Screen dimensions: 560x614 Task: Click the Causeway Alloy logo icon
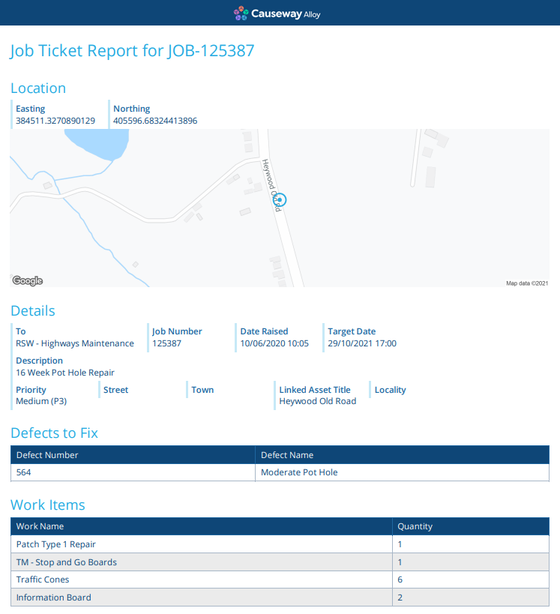(x=241, y=13)
